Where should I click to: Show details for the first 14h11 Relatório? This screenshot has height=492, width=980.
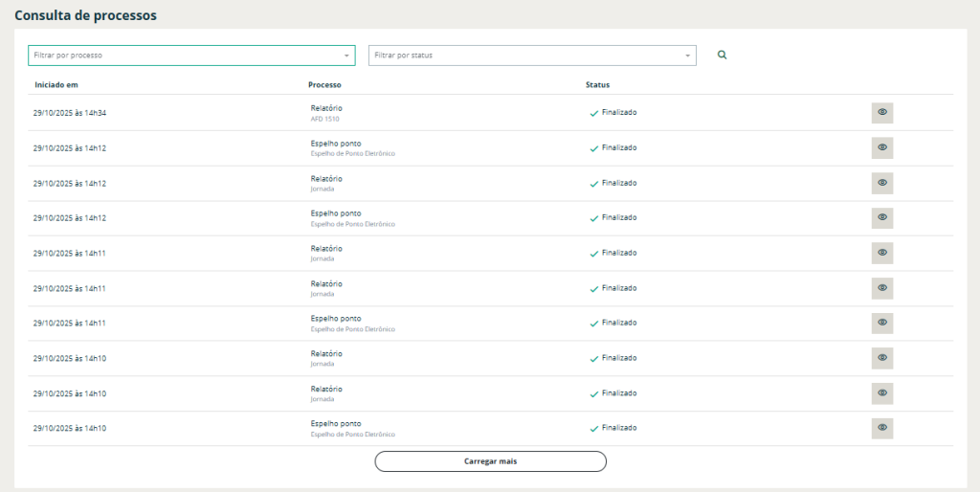pos(881,253)
